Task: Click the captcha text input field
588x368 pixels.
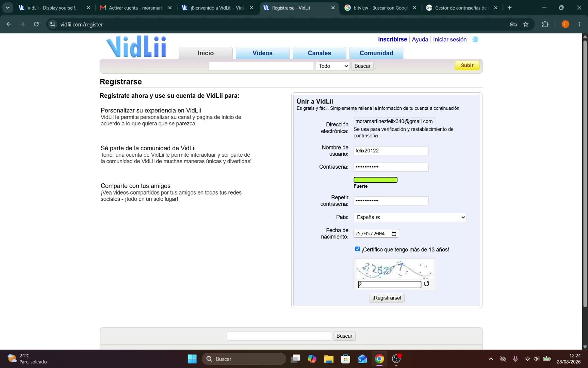Action: [x=389, y=285]
